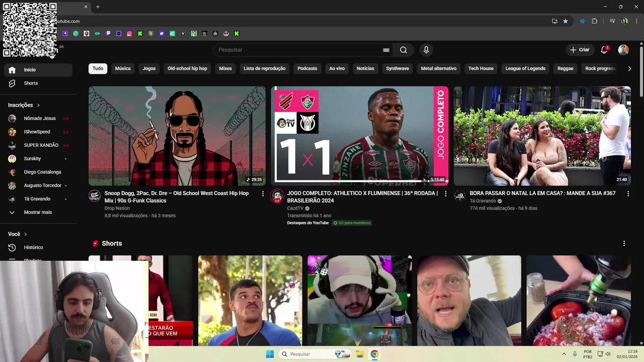Open the Surskity subscription
The width and height of the screenshot is (644, 362).
[38, 158]
